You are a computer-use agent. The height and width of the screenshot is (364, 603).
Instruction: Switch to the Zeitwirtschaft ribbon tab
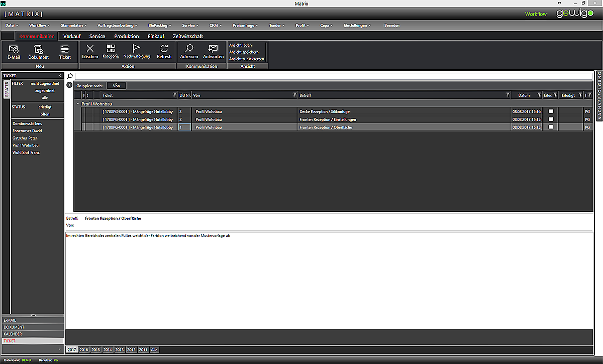click(x=187, y=36)
